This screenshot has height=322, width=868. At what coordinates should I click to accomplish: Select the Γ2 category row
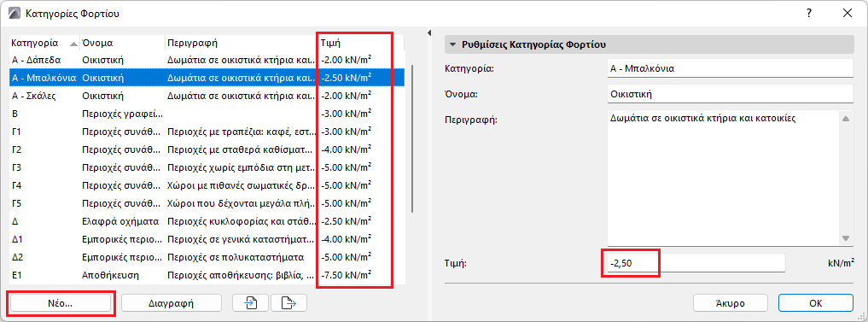point(207,149)
